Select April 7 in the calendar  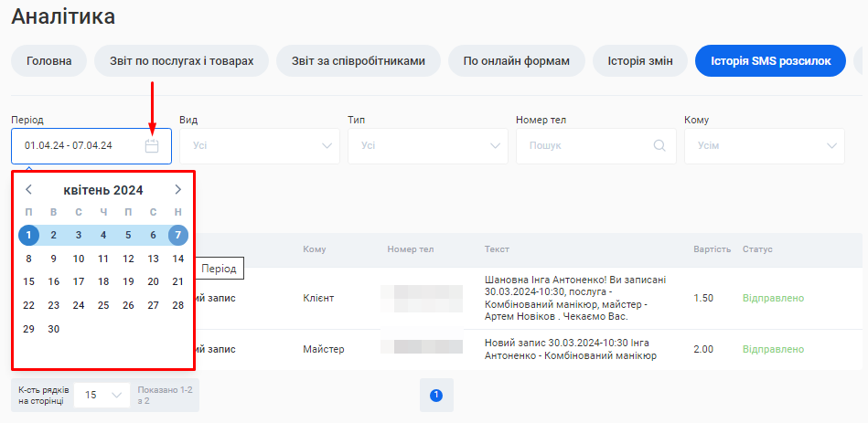click(x=177, y=235)
